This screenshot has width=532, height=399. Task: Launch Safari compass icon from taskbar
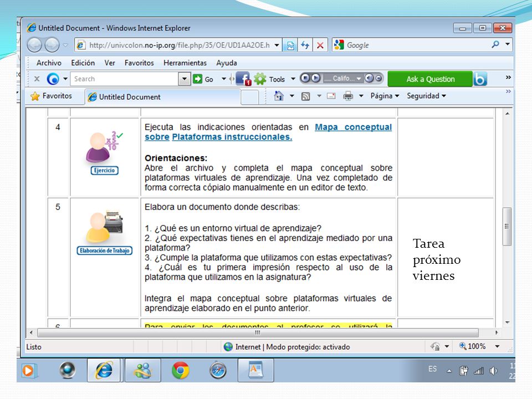[218, 371]
